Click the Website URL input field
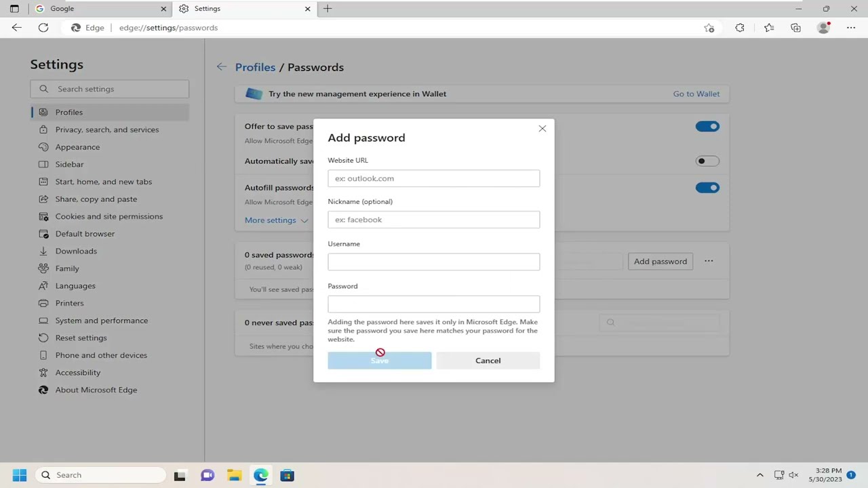 (433, 179)
